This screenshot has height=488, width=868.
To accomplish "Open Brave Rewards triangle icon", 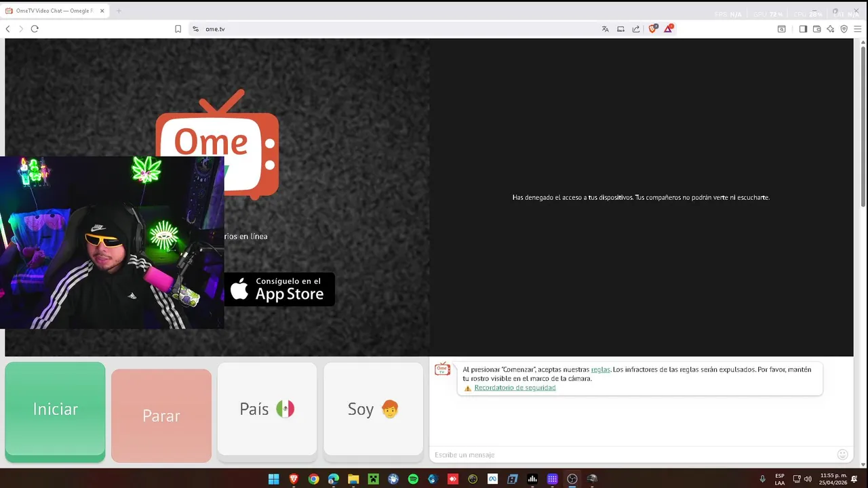I will [x=669, y=28].
